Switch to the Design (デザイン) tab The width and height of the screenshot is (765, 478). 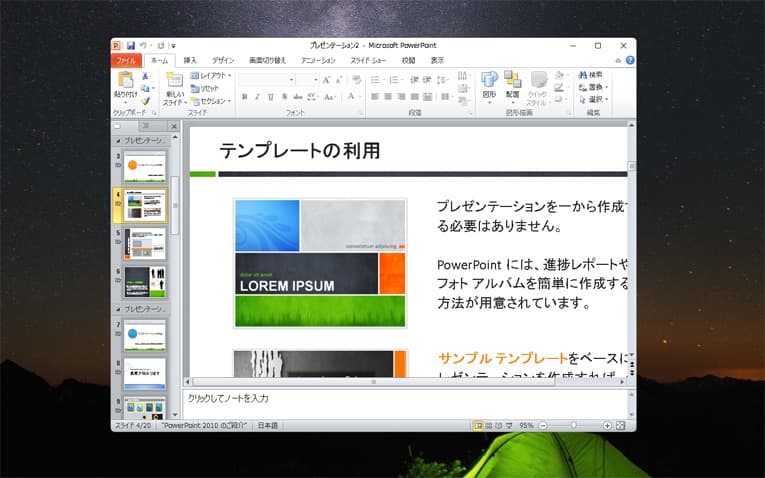click(223, 60)
